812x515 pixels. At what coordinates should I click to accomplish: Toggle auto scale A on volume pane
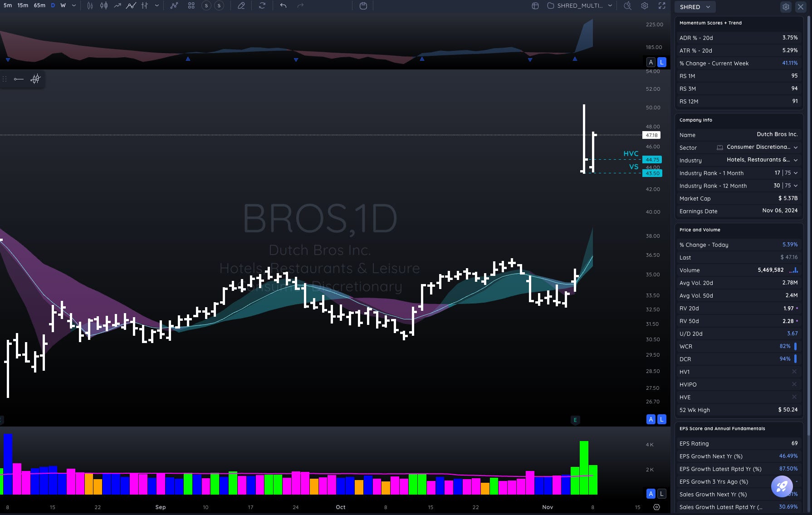(651, 494)
